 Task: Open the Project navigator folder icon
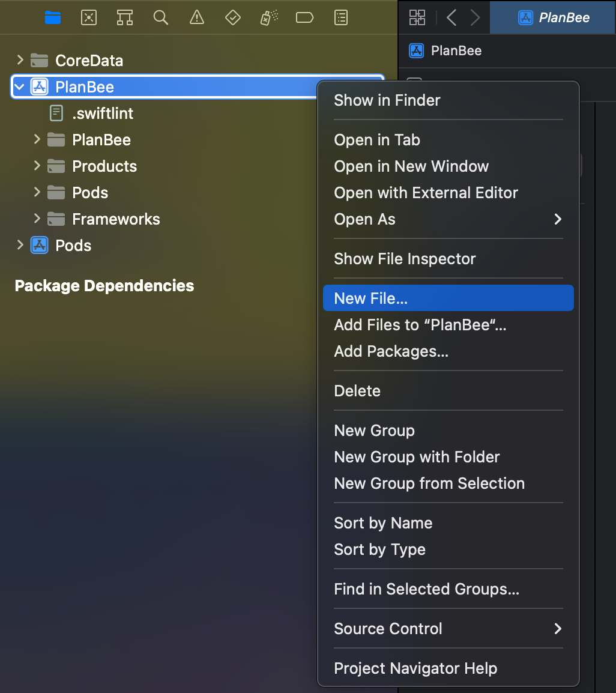(53, 17)
